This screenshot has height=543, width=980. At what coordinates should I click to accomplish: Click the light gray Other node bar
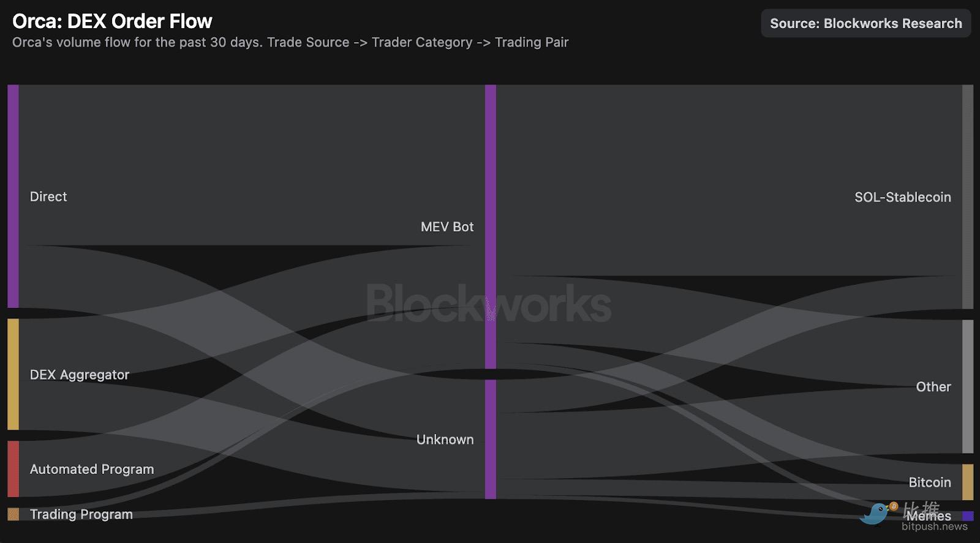pos(968,386)
